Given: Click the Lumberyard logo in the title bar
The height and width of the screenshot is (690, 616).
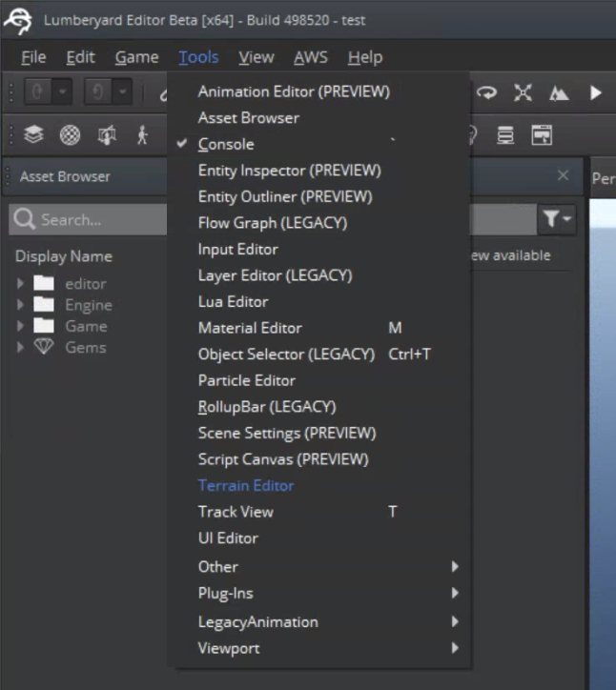Looking at the screenshot, I should (x=18, y=20).
